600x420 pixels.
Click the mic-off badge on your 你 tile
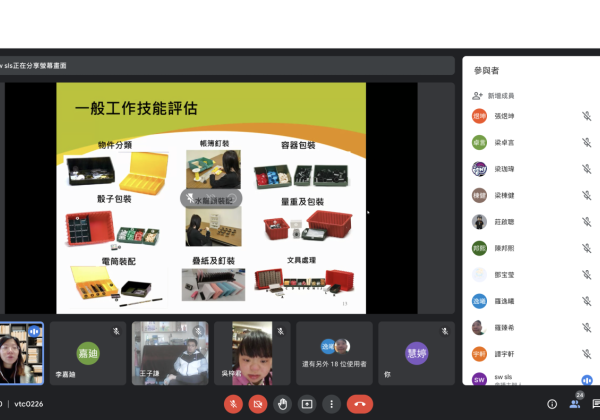click(445, 331)
